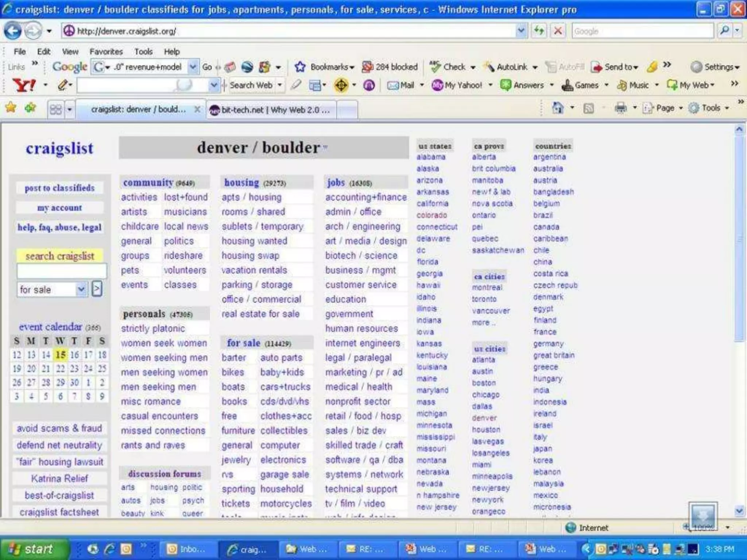This screenshot has height=560, width=747.
Task: Click the browser Forward arrow button
Action: point(33,31)
